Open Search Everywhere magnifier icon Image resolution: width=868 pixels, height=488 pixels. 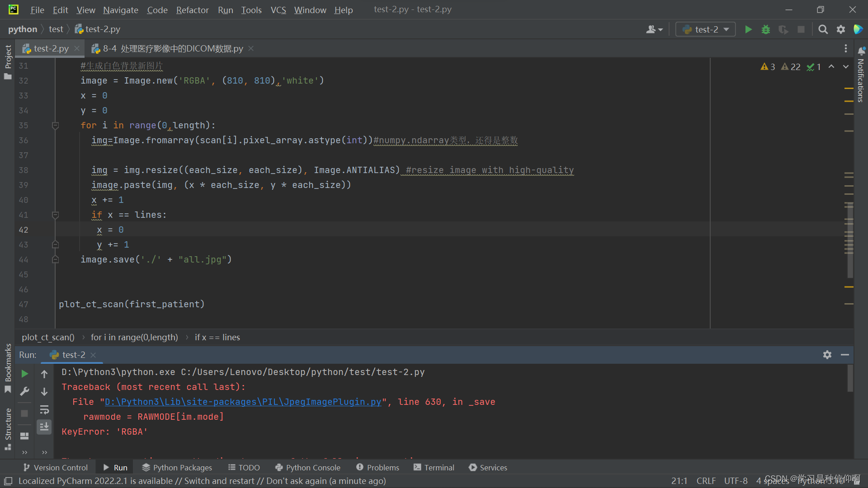[x=823, y=29]
